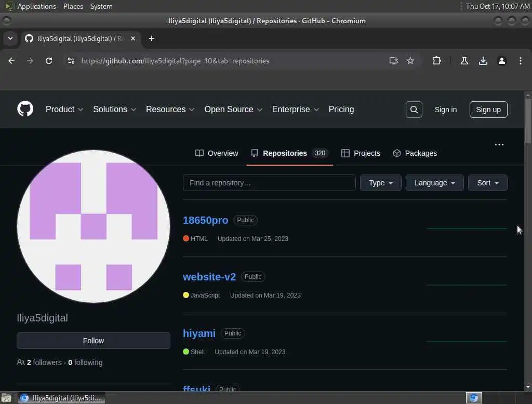Viewport: 532px width, 404px height.
Task: Click the Sign in link
Action: [445, 110]
